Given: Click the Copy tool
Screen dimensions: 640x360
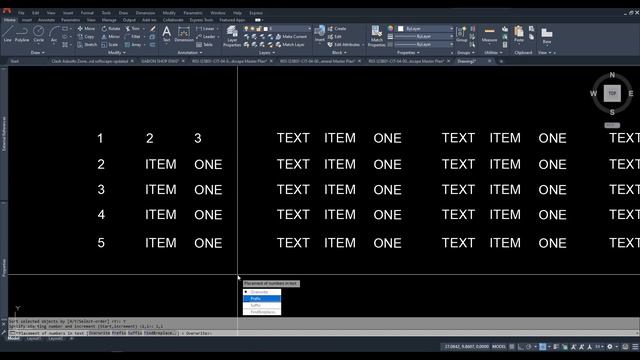Looking at the screenshot, I should 86,37.
